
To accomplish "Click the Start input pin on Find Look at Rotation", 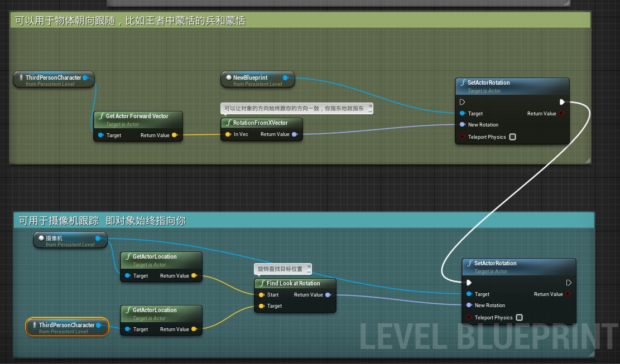I will 262,294.
